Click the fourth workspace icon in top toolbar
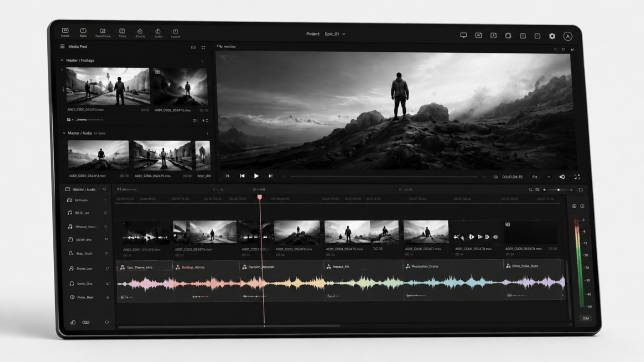The image size is (644, 362). tap(122, 33)
